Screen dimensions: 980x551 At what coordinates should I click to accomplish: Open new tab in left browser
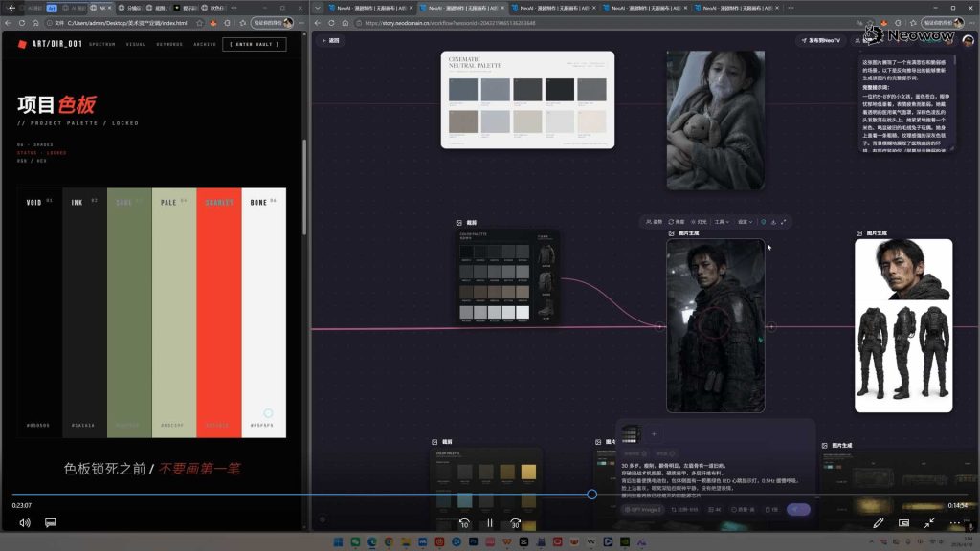coord(234,8)
